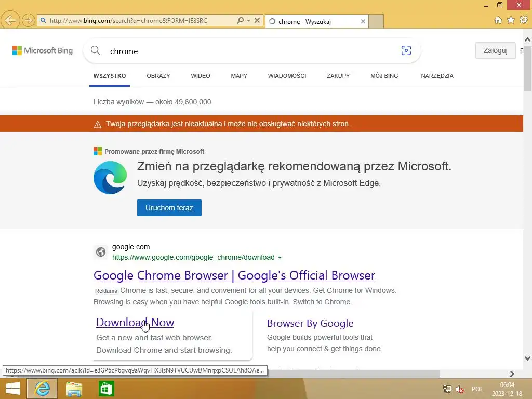Open the Tools gear icon

pyautogui.click(x=524, y=20)
